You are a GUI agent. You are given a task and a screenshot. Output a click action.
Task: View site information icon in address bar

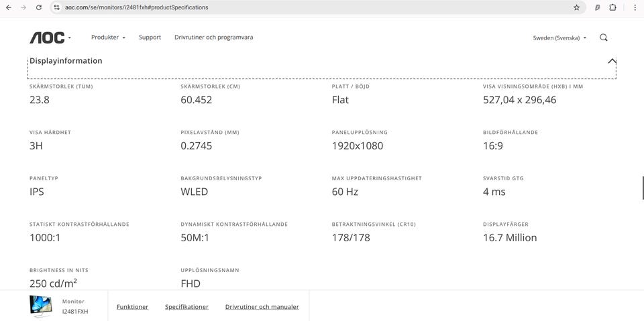(x=57, y=7)
